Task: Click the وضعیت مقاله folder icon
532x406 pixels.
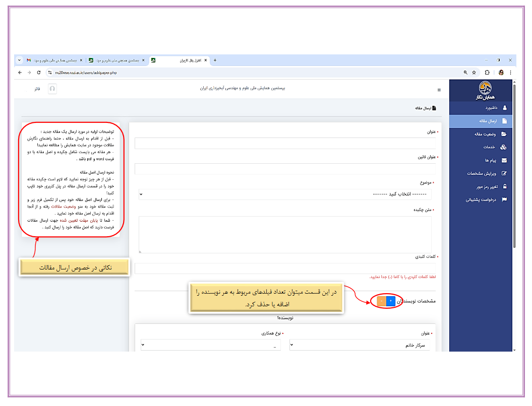Action: click(x=504, y=134)
